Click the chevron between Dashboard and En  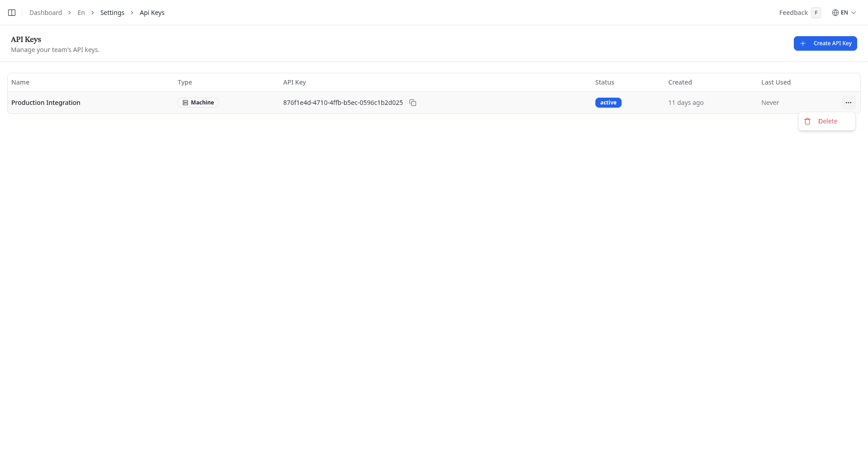coord(69,13)
